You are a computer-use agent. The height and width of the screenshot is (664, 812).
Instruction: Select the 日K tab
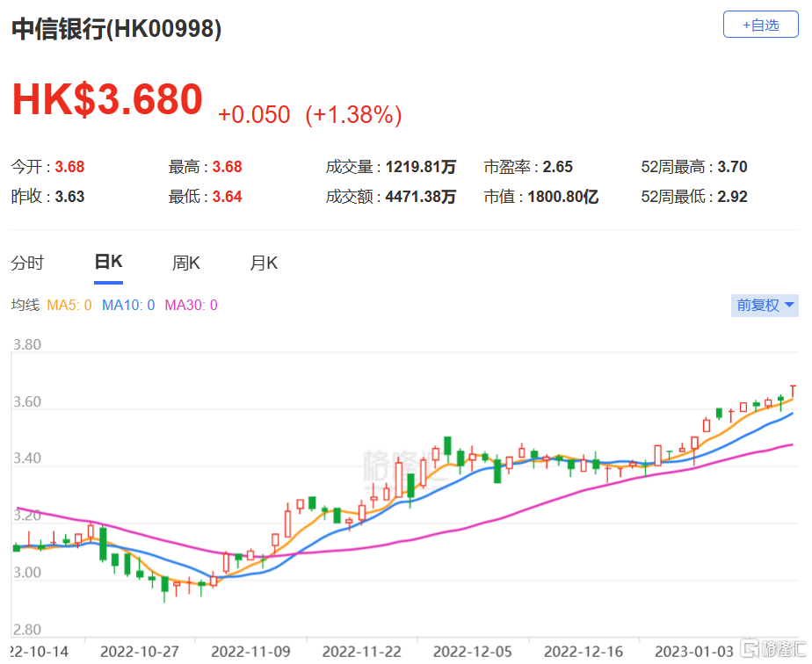[x=108, y=262]
